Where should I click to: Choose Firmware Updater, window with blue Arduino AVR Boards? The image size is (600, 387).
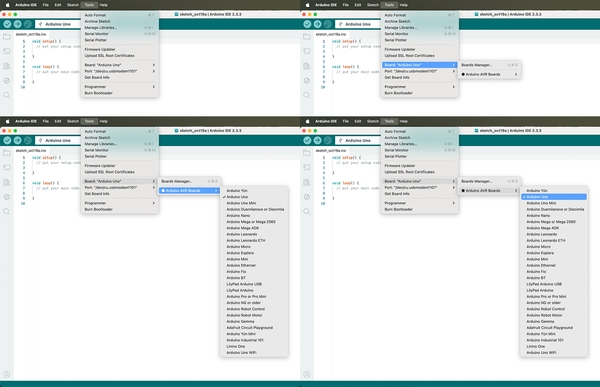click(120, 166)
